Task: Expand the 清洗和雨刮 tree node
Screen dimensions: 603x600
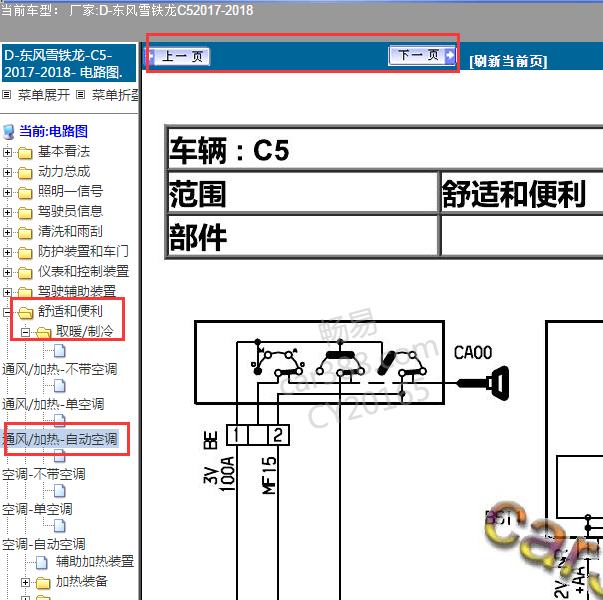Action: click(x=7, y=232)
